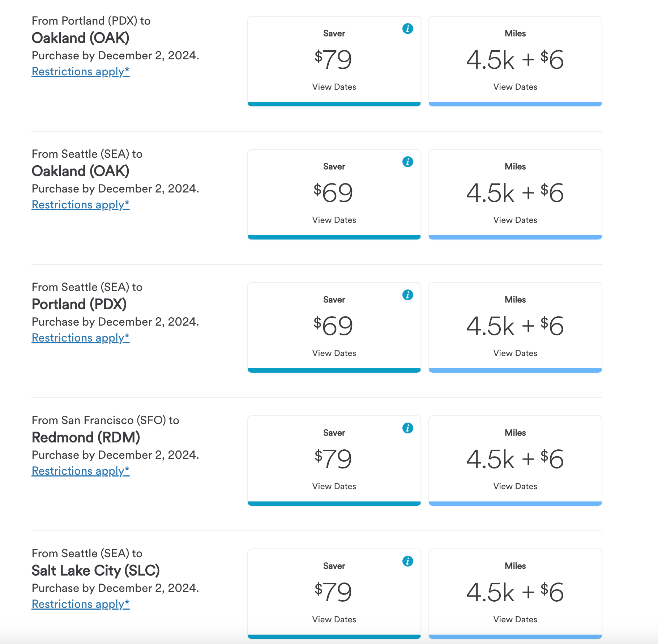View restrictions for San Francisco to Redmond
Screen dimensions: 658x644
[80, 471]
